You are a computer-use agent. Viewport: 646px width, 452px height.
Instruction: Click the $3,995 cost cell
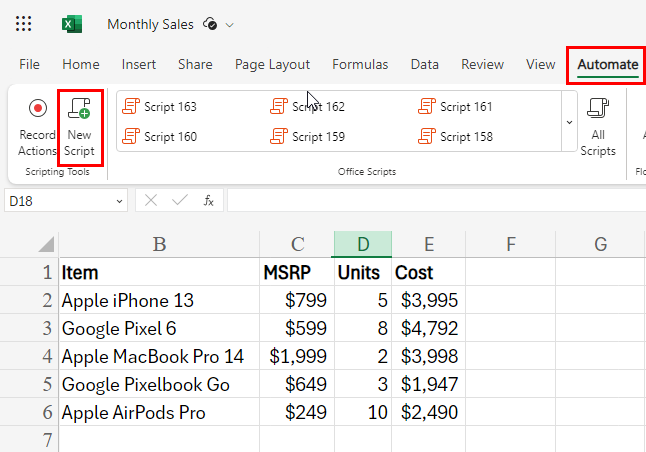point(428,300)
